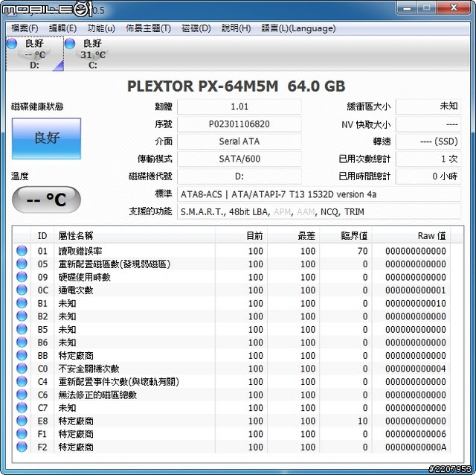Click the status orb for attribute B6

point(22,342)
